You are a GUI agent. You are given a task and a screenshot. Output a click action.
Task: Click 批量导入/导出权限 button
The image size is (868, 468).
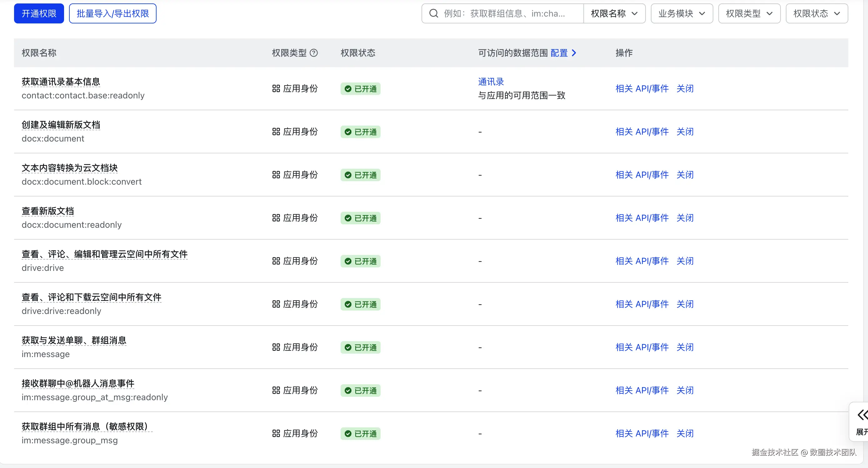[x=112, y=13]
